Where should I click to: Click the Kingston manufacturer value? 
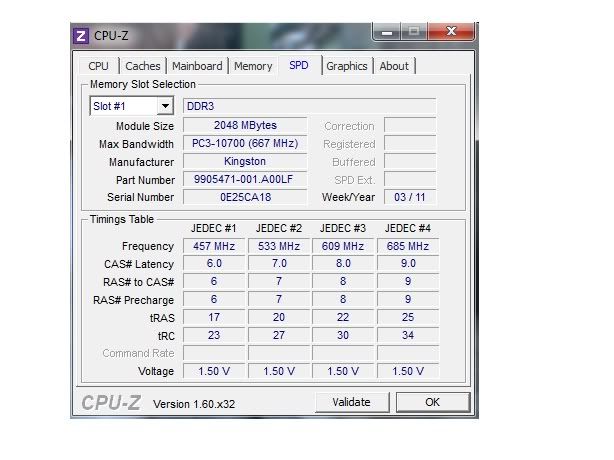[245, 161]
